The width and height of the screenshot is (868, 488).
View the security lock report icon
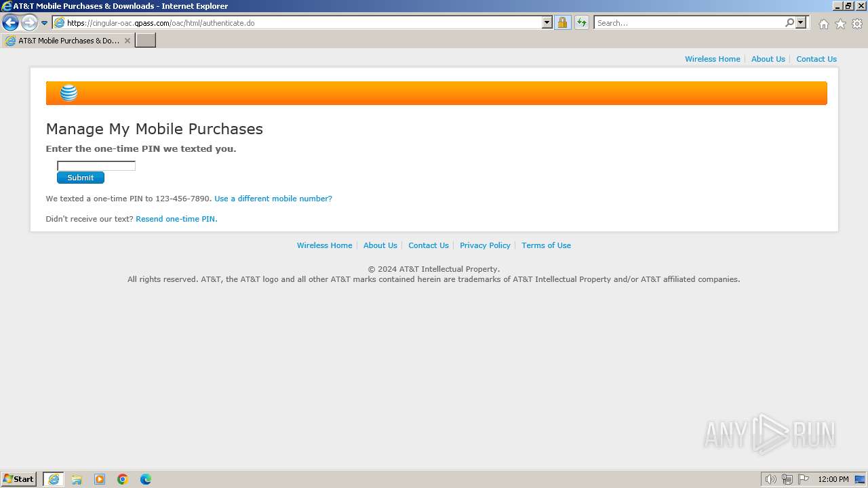pyautogui.click(x=562, y=22)
